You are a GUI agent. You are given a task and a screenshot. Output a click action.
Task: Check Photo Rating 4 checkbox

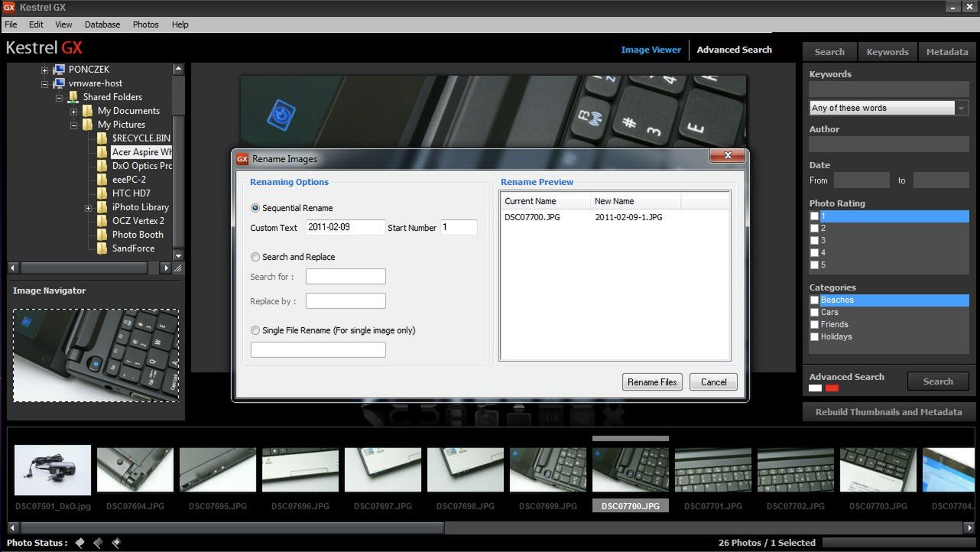(x=814, y=252)
